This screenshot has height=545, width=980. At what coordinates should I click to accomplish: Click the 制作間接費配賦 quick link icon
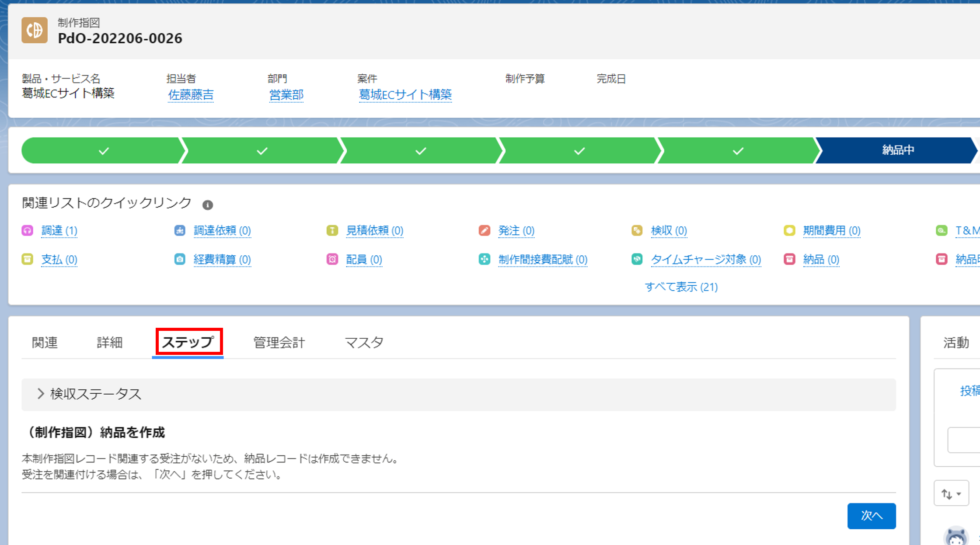(485, 259)
